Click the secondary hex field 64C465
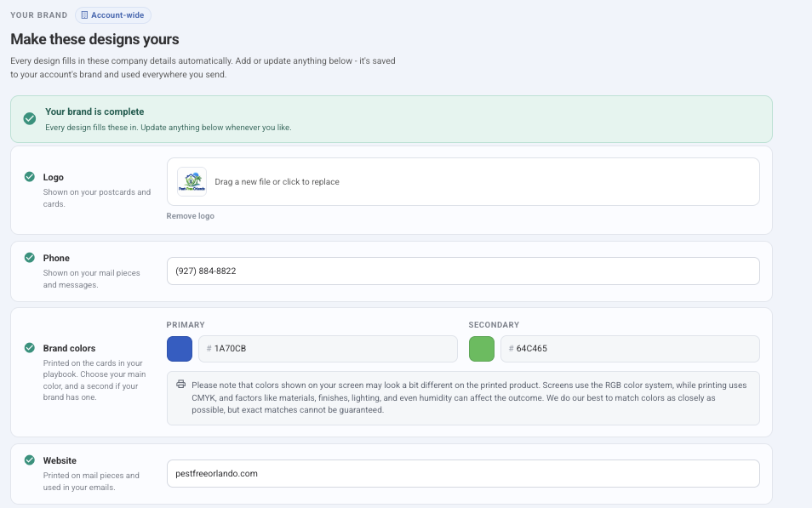 pos(630,349)
